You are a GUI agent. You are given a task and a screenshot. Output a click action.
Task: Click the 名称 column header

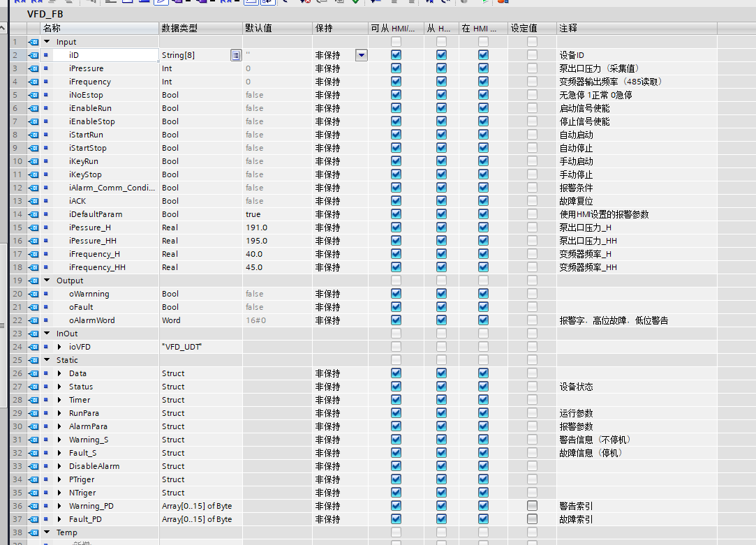[99, 29]
